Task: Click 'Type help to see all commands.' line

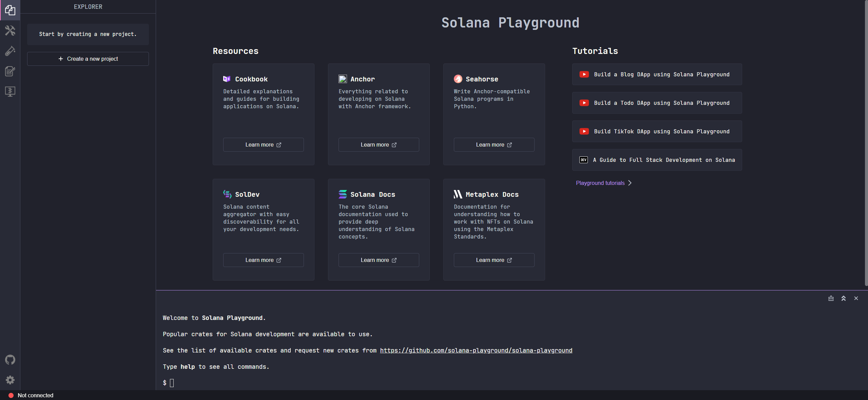Action: (216, 367)
